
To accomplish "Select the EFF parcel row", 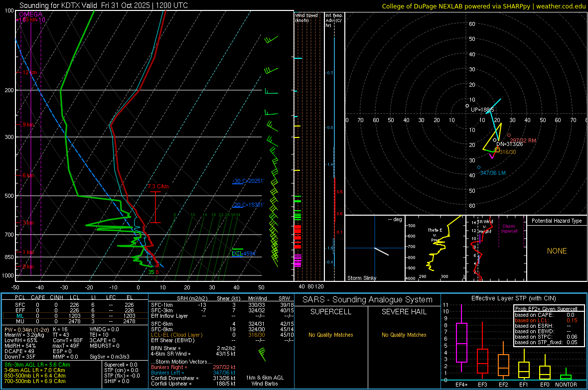I will click(x=75, y=310).
